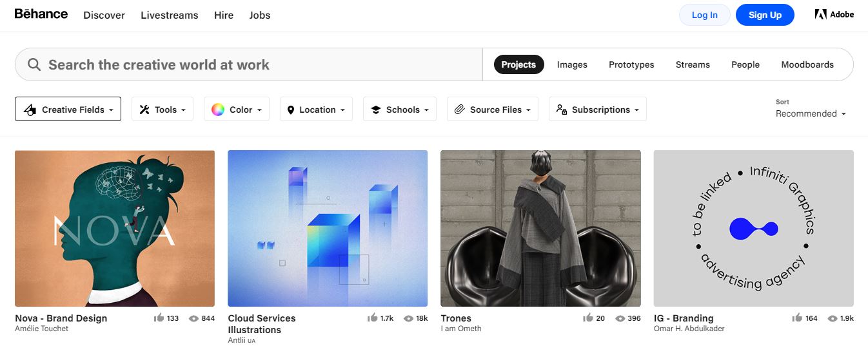
Task: Open the Trones project thumbnail
Action: coord(540,228)
